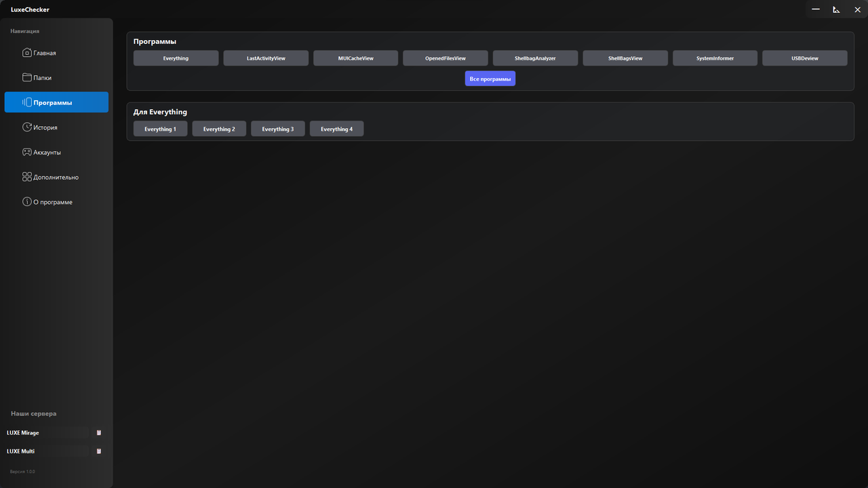Open the Дополнительно section in sidebar
Screen dimensions: 868x488
click(x=56, y=177)
